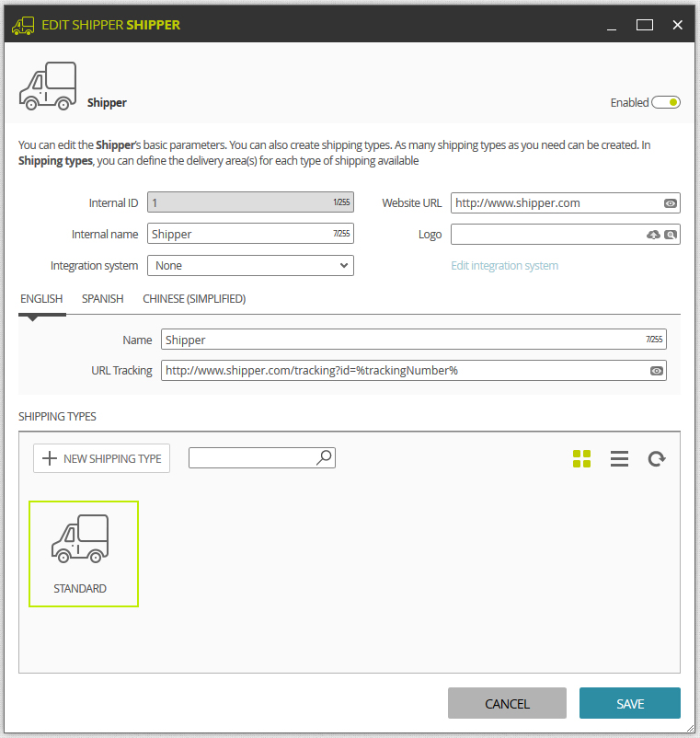The image size is (700, 738).
Task: Preview the Website URL with eye icon
Action: (x=671, y=203)
